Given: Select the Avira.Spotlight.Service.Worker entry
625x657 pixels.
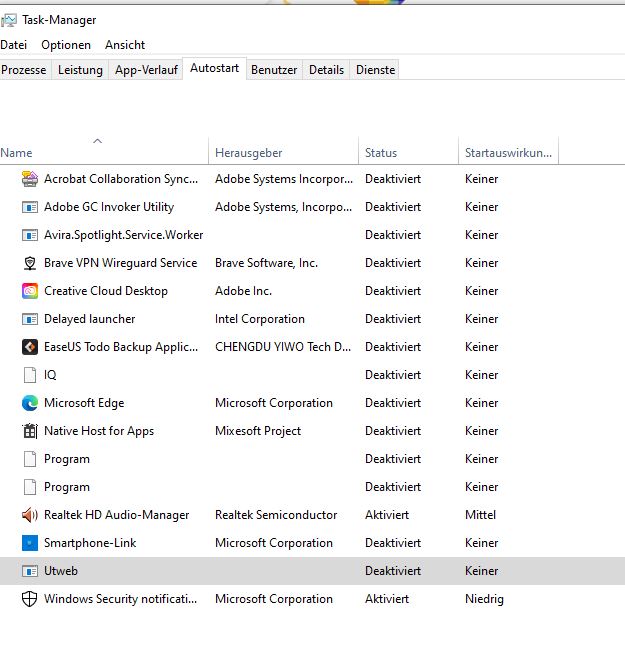Looking at the screenshot, I should point(124,235).
